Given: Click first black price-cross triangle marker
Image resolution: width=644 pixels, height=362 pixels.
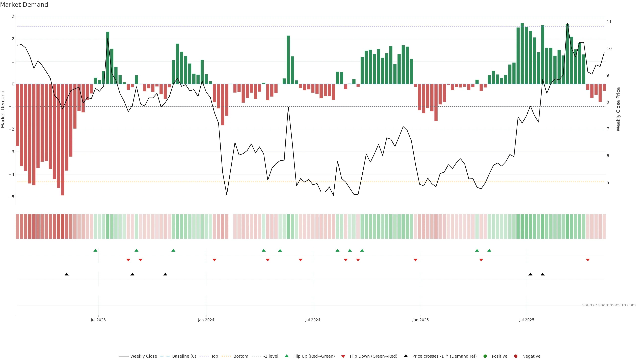Looking at the screenshot, I should coord(67,274).
